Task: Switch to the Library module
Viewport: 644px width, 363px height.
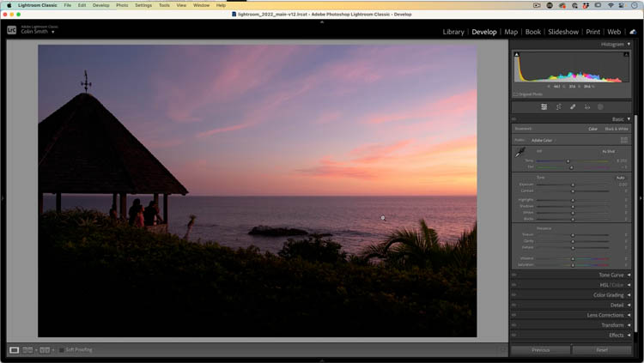Action: tap(453, 32)
